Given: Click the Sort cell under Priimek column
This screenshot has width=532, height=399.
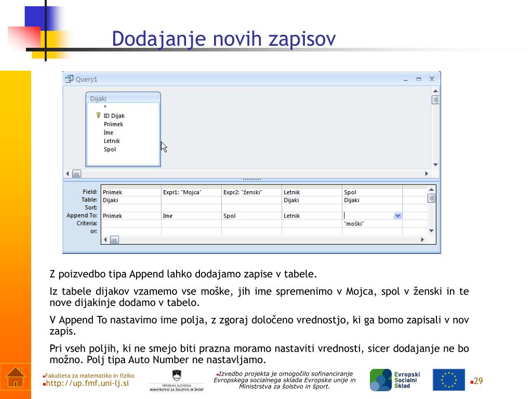Looking at the screenshot, I should pyautogui.click(x=131, y=208).
